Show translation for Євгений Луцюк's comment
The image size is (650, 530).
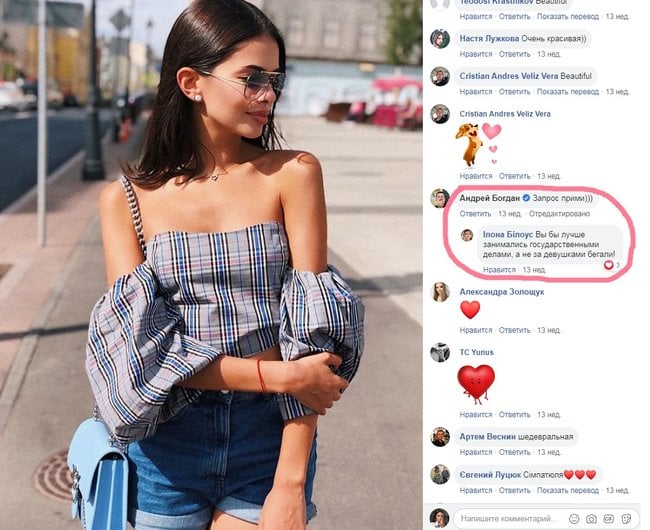pos(568,490)
